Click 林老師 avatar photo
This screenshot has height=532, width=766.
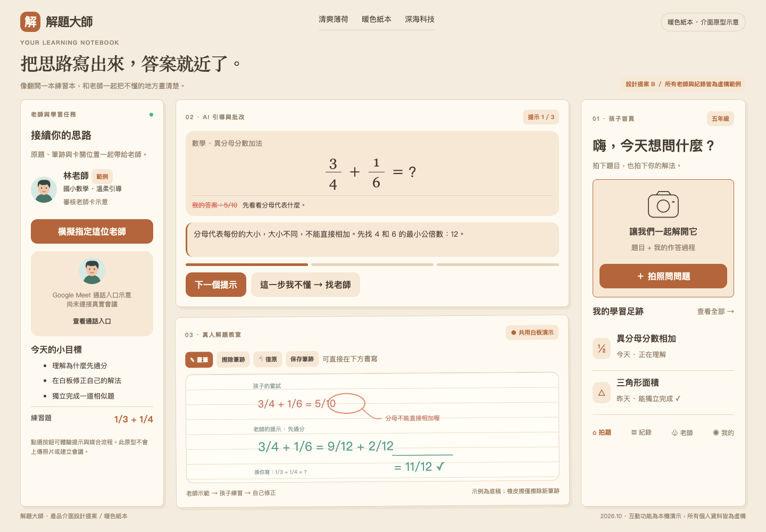tap(44, 189)
